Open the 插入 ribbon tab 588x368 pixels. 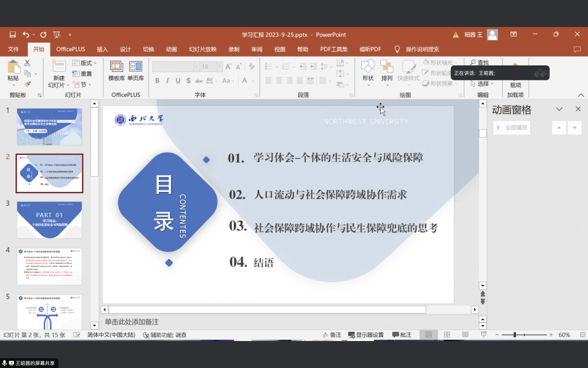(102, 49)
